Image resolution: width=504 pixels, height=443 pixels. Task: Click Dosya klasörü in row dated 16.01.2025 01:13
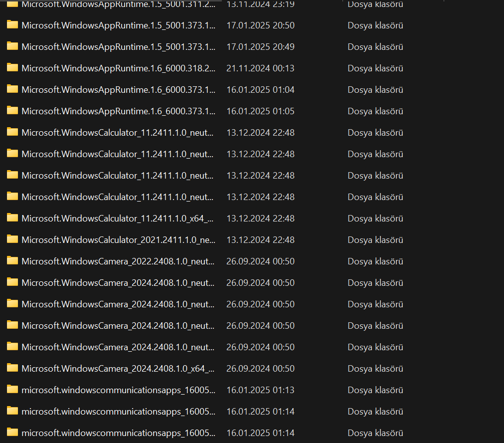375,390
